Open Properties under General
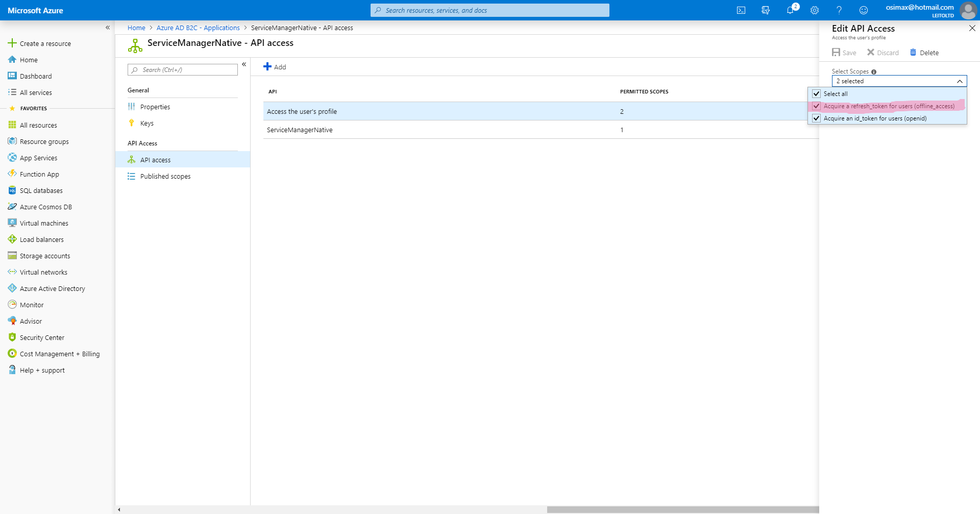The width and height of the screenshot is (980, 514). 155,107
